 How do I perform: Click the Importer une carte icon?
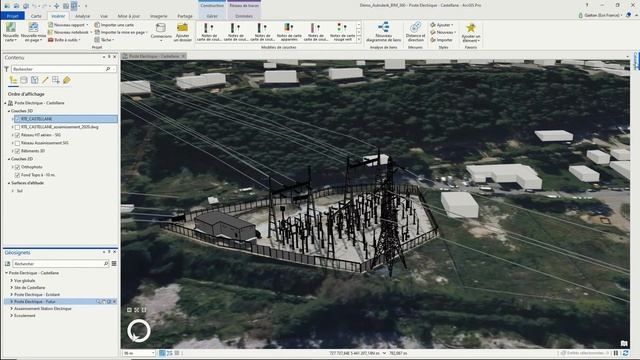97,25
